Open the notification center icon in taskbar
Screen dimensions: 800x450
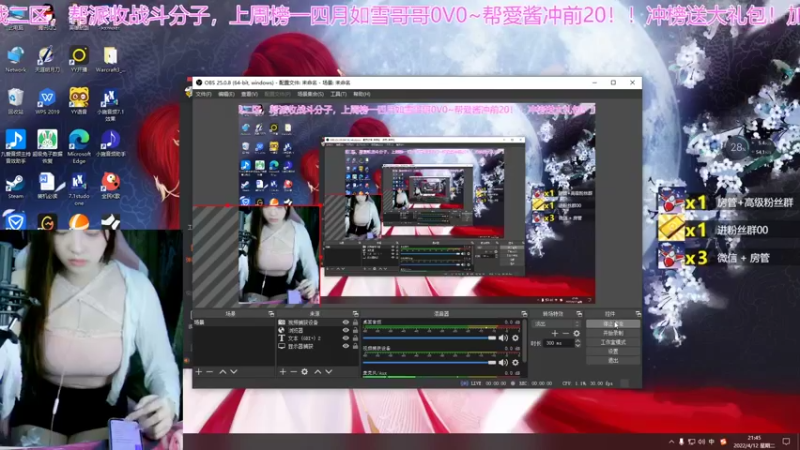786,442
